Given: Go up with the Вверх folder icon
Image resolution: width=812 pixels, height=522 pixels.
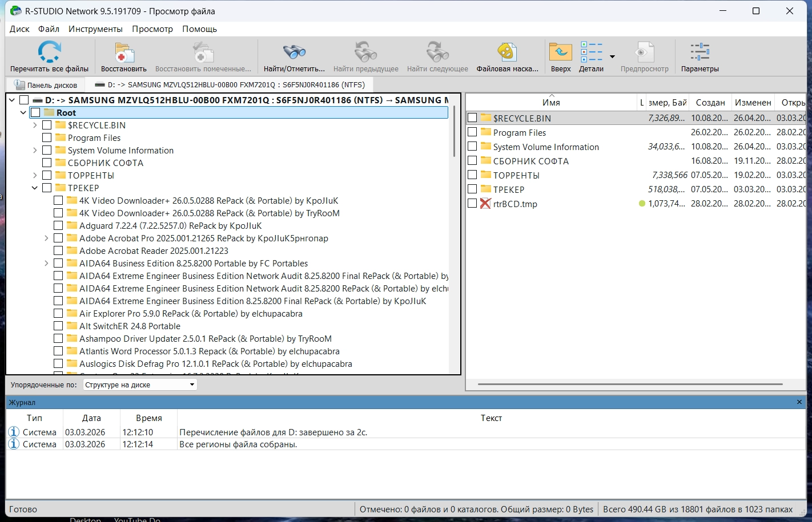Looking at the screenshot, I should coord(561,52).
